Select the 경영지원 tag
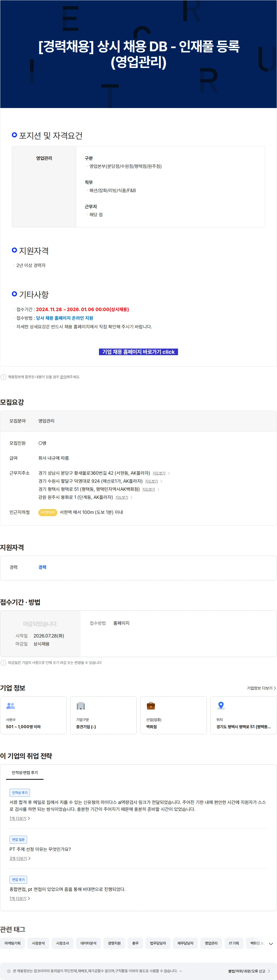Viewport: 277px width, 980px height. point(114,943)
